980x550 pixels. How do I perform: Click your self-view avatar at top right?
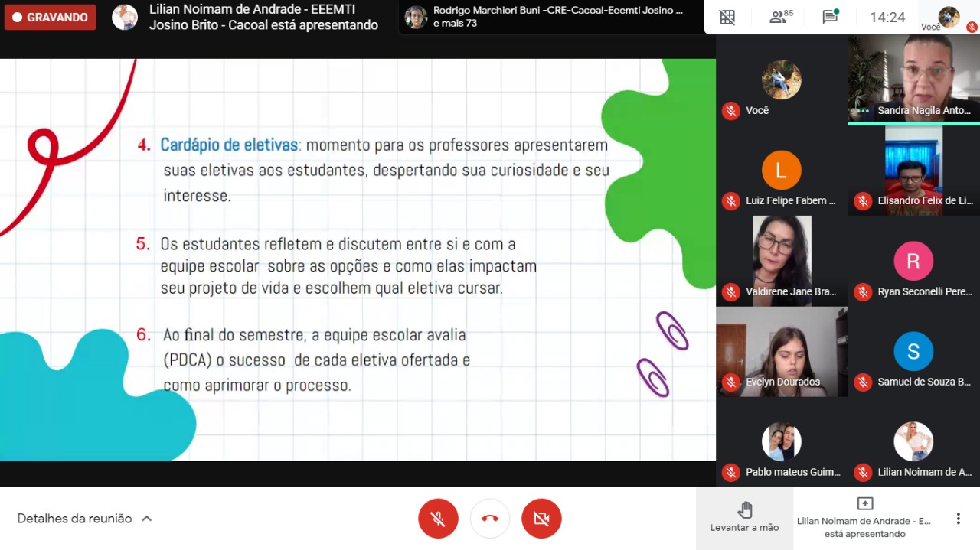(949, 16)
